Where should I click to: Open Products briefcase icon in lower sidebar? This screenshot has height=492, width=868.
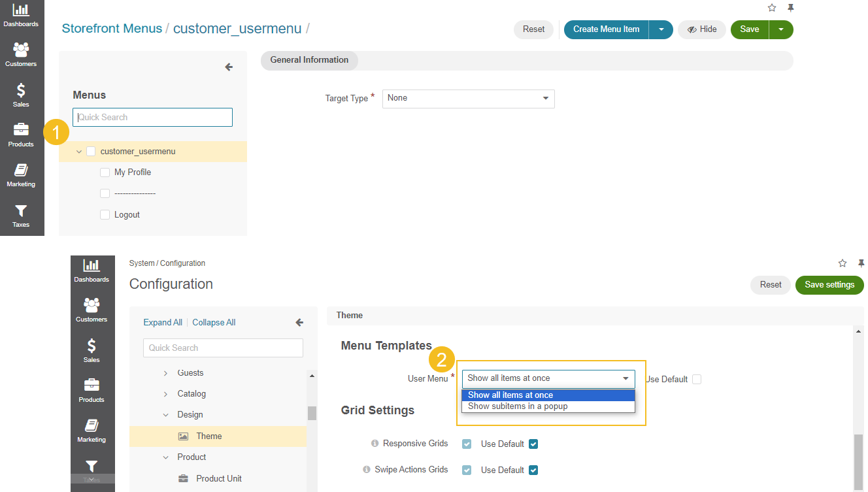point(92,390)
